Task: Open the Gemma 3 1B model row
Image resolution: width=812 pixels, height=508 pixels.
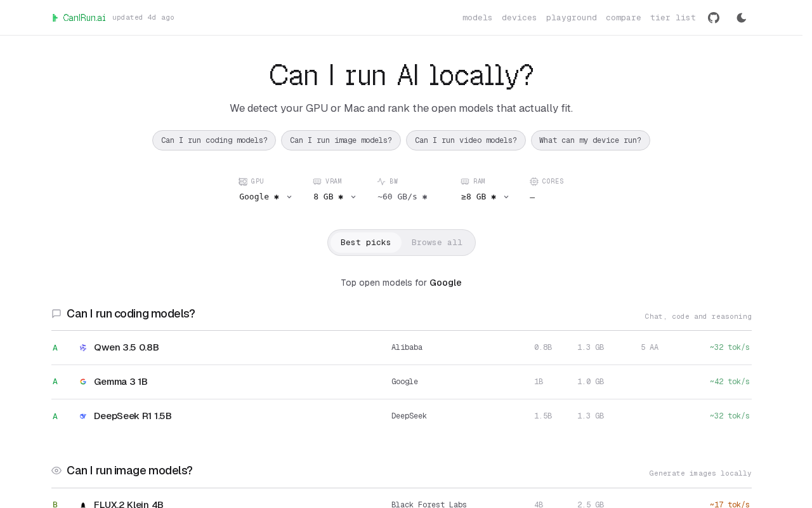Action: (x=402, y=382)
